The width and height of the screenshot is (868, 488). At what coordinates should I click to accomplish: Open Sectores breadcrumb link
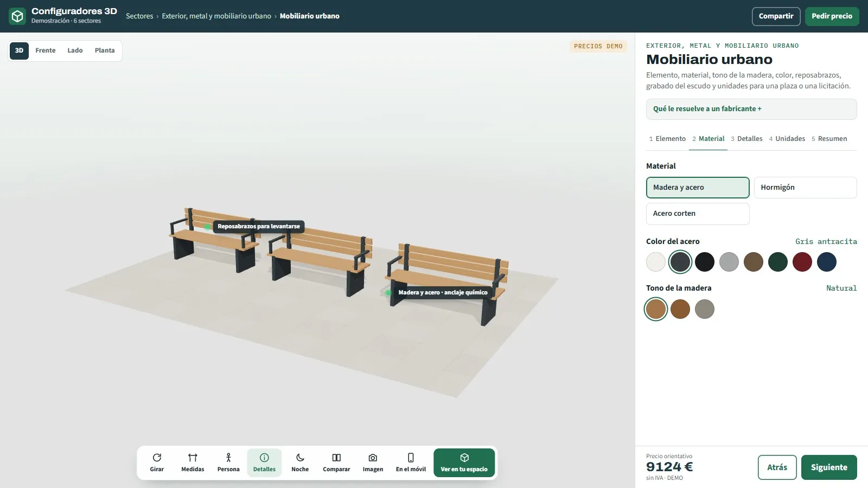point(139,16)
